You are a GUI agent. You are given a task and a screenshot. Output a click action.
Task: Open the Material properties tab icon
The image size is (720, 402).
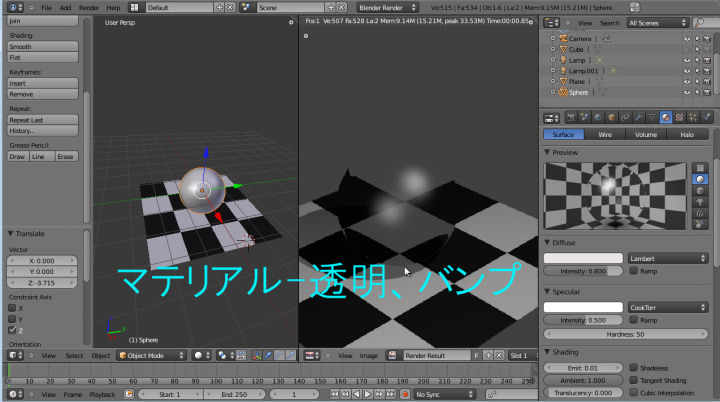664,117
